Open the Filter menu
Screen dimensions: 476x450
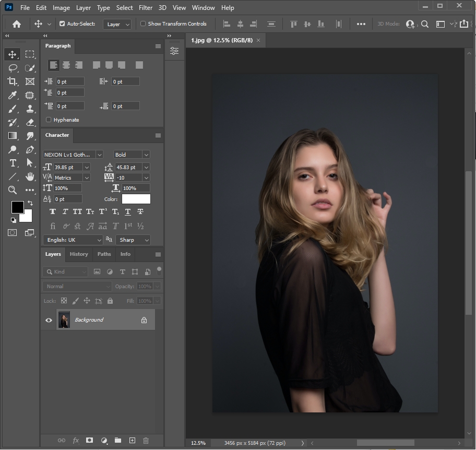146,8
